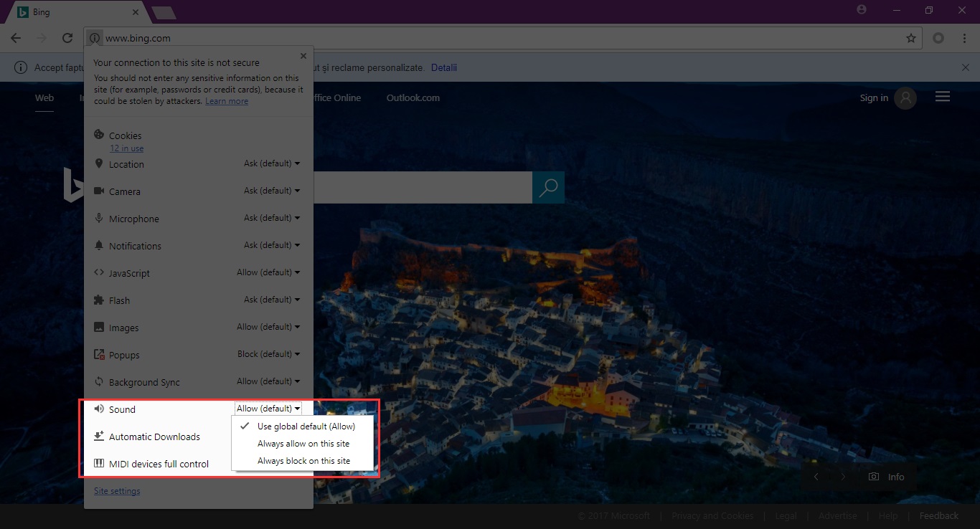The height and width of the screenshot is (529, 980).
Task: Open the JavaScript permission dropdown
Action: click(x=268, y=272)
